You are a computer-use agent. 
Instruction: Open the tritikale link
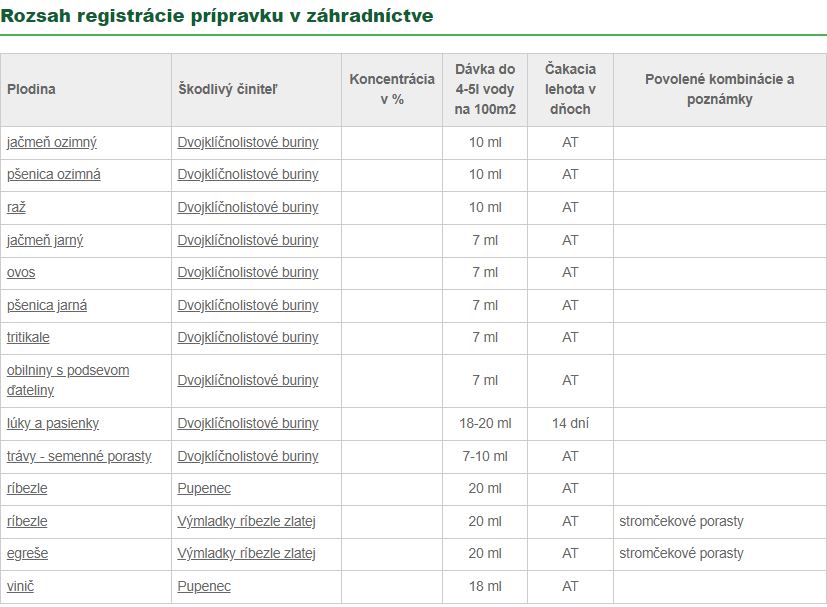(x=28, y=338)
